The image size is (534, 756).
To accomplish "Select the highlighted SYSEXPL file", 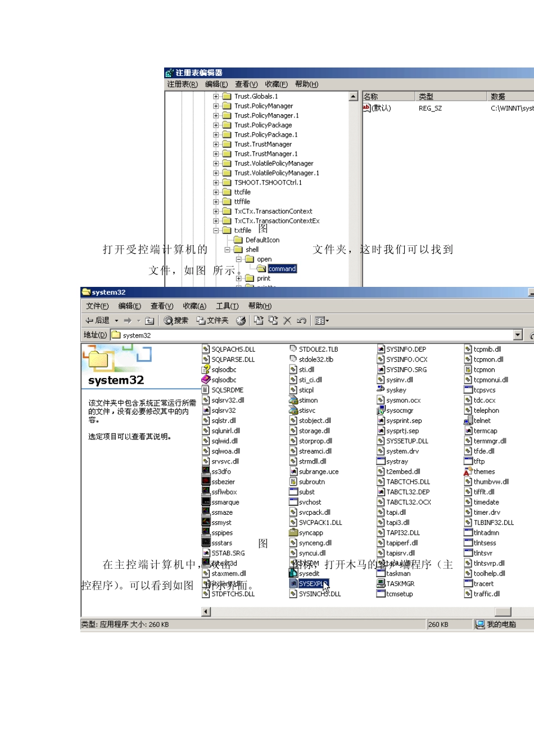I will point(309,584).
